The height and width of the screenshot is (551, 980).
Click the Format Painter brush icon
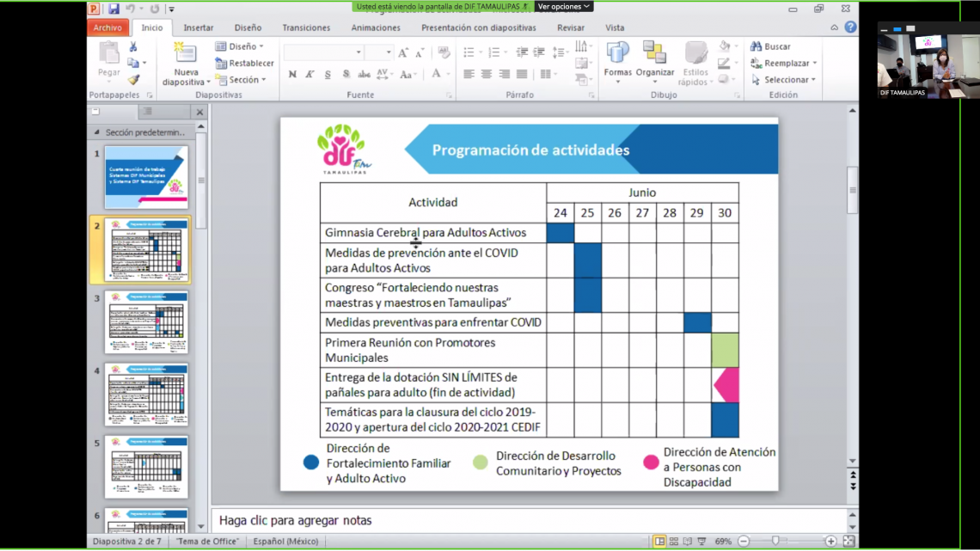(134, 79)
